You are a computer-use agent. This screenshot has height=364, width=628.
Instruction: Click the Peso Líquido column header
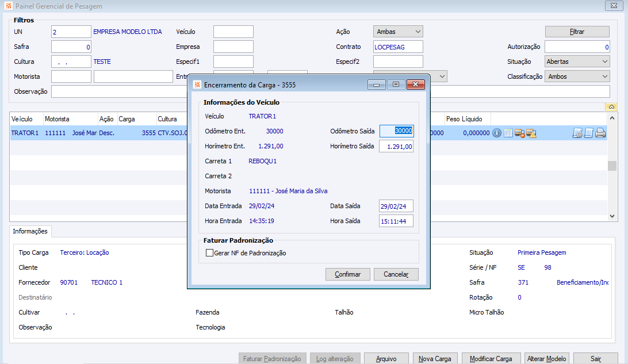point(468,119)
